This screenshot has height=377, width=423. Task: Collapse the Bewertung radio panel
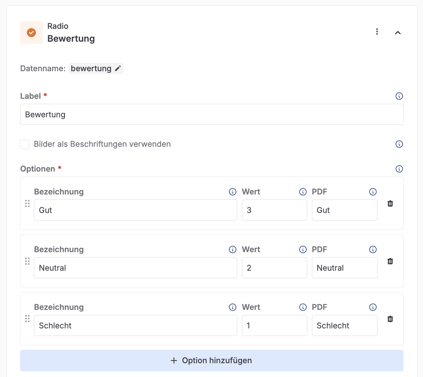tap(398, 33)
